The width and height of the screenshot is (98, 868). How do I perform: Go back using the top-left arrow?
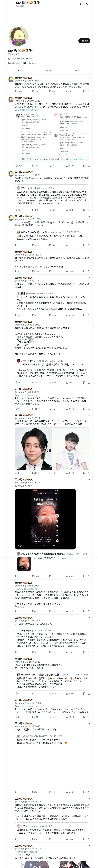click(x=9, y=4)
